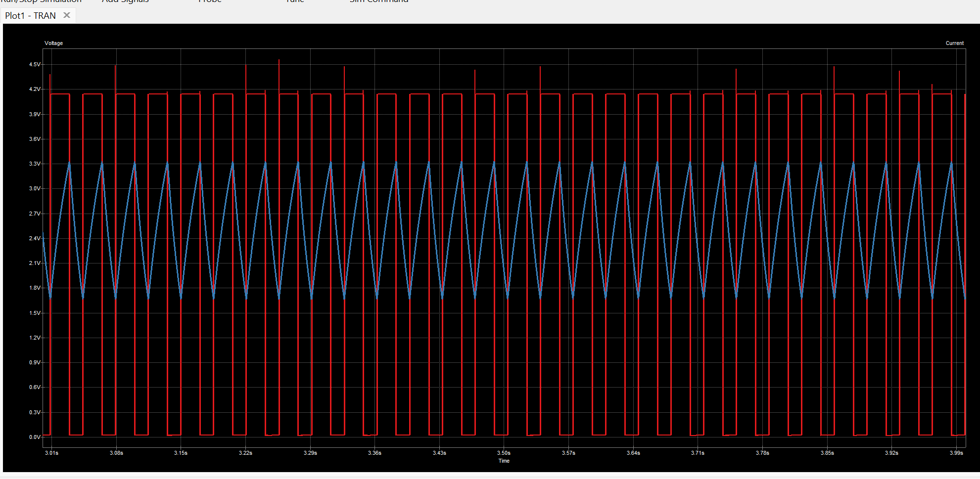This screenshot has height=479, width=980.
Task: Click the 3.85s time label
Action: tap(827, 453)
